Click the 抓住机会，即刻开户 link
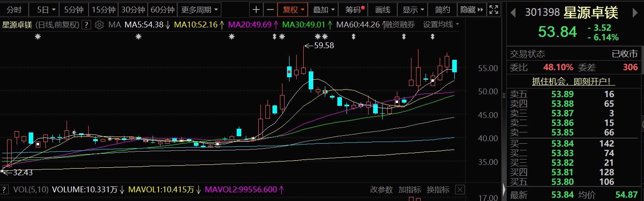The width and height of the screenshot is (644, 201). click(x=573, y=82)
